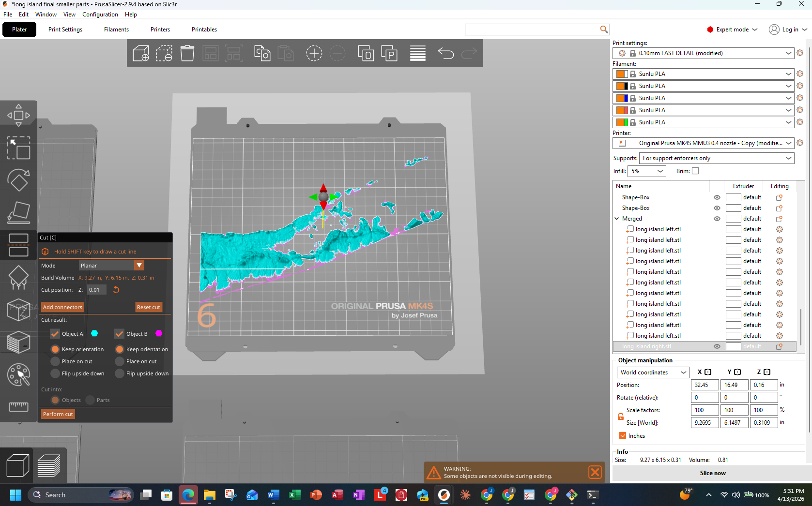The image size is (812, 506).
Task: Click the Copy toolbar icon
Action: [262, 53]
